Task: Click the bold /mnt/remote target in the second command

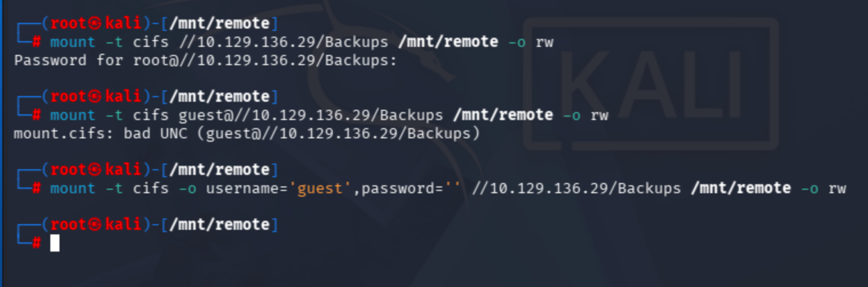Action: [503, 115]
